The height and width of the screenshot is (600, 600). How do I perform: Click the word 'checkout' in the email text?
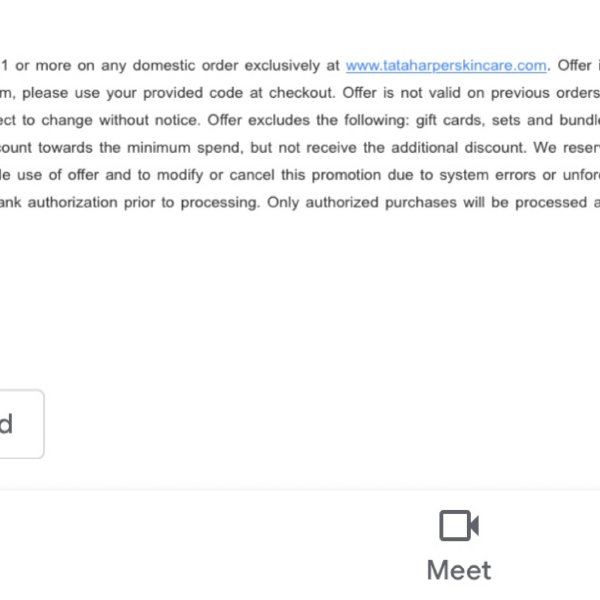click(302, 93)
